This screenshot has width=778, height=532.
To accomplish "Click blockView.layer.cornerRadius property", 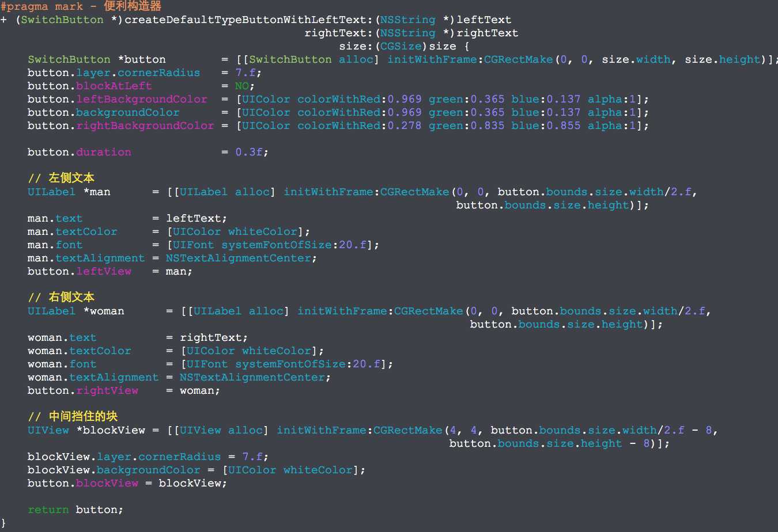I will click(x=124, y=457).
